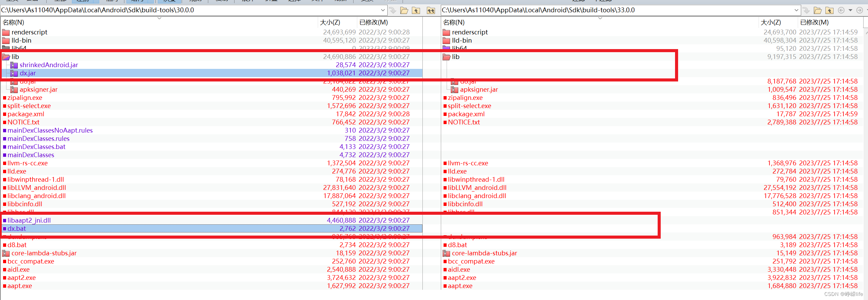This screenshot has width=868, height=300.
Task: Click dx.jar size value 1,038,021
Action: tap(341, 73)
